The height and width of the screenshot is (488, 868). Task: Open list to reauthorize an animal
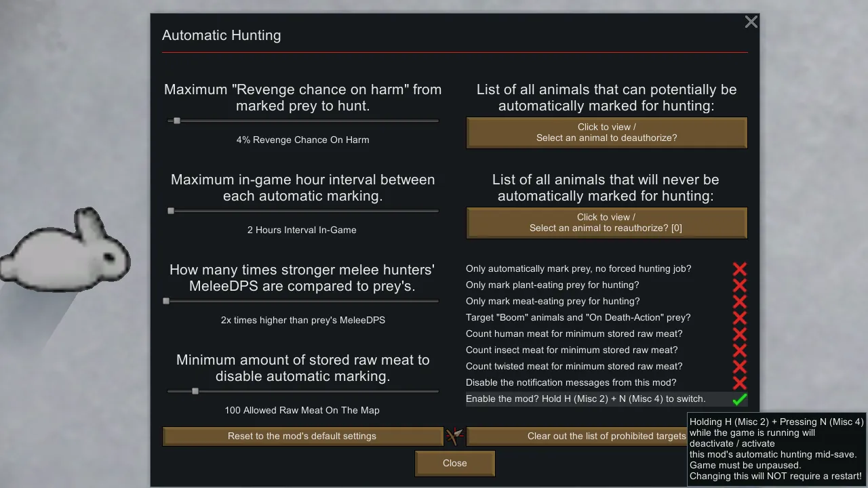606,222
